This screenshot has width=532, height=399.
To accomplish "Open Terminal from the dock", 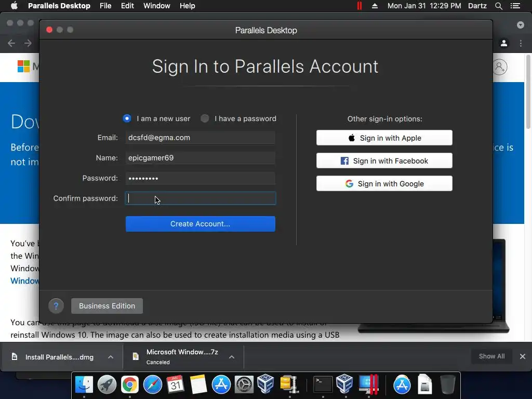I will tap(323, 385).
